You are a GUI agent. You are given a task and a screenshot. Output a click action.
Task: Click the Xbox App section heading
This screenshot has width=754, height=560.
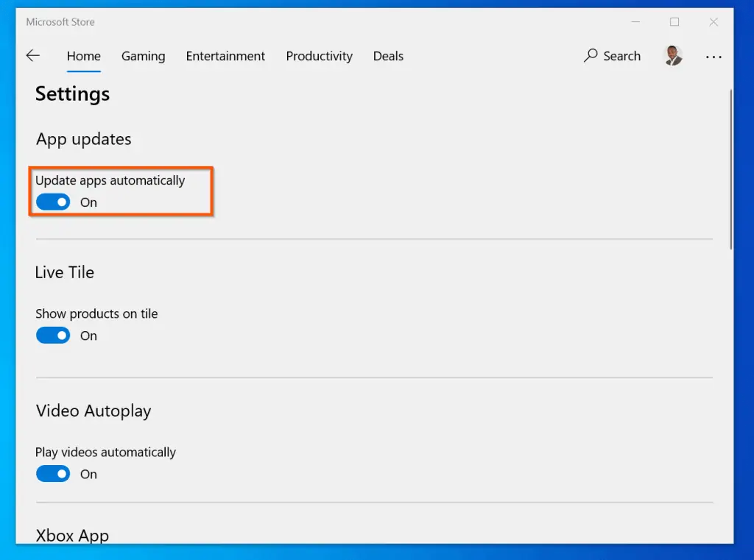tap(72, 535)
